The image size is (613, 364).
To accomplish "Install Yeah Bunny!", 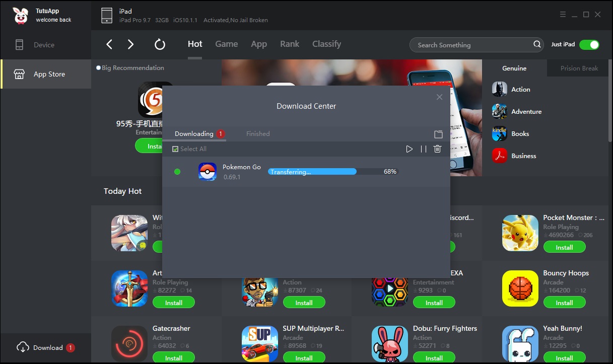I will 564,358.
